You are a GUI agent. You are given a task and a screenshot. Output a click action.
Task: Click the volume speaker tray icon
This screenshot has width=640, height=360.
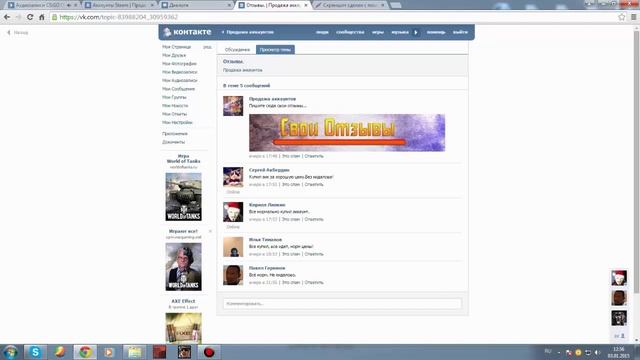pos(598,352)
